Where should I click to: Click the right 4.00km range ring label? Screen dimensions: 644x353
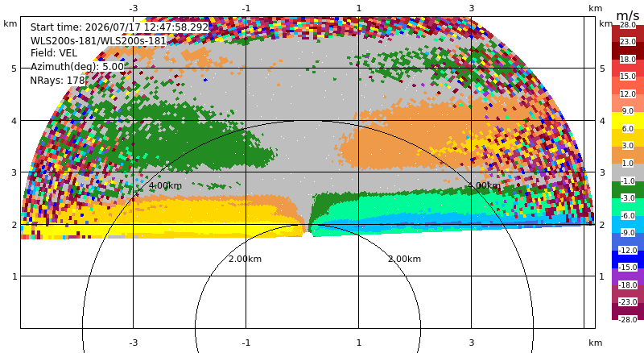coord(484,185)
